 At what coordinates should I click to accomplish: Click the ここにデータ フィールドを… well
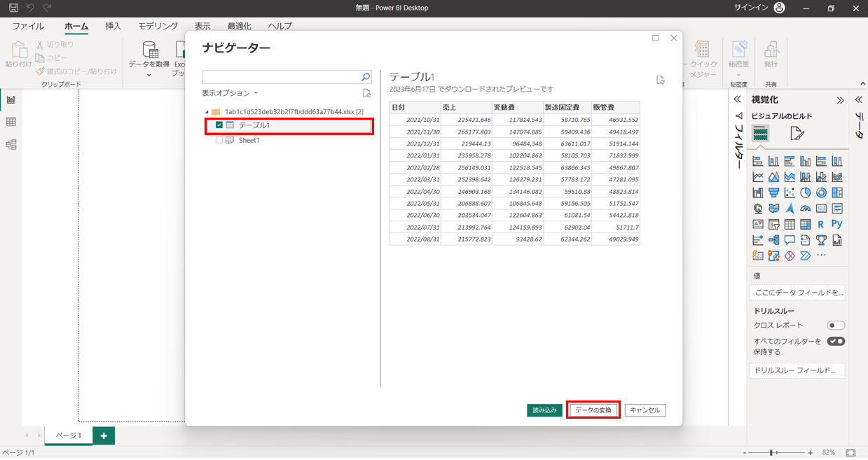[x=797, y=293]
